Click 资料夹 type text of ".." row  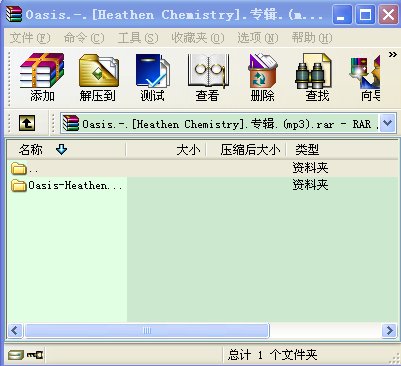tap(310, 168)
